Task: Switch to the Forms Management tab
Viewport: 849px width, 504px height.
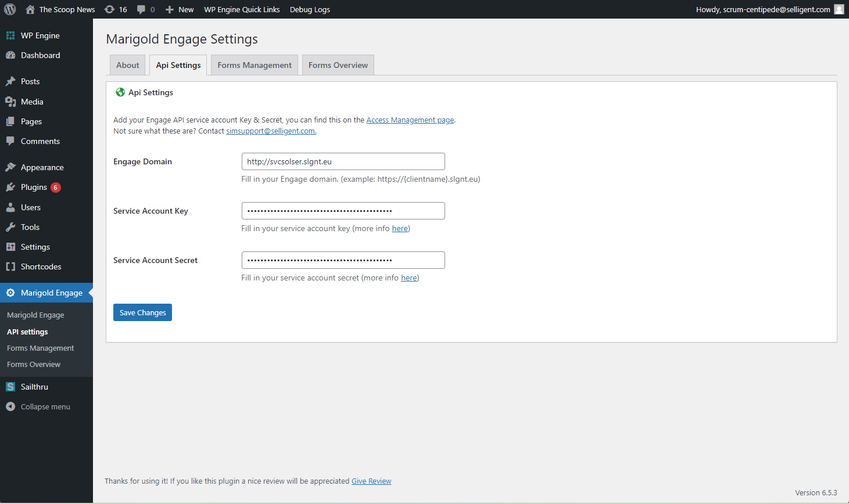Action: [x=255, y=65]
